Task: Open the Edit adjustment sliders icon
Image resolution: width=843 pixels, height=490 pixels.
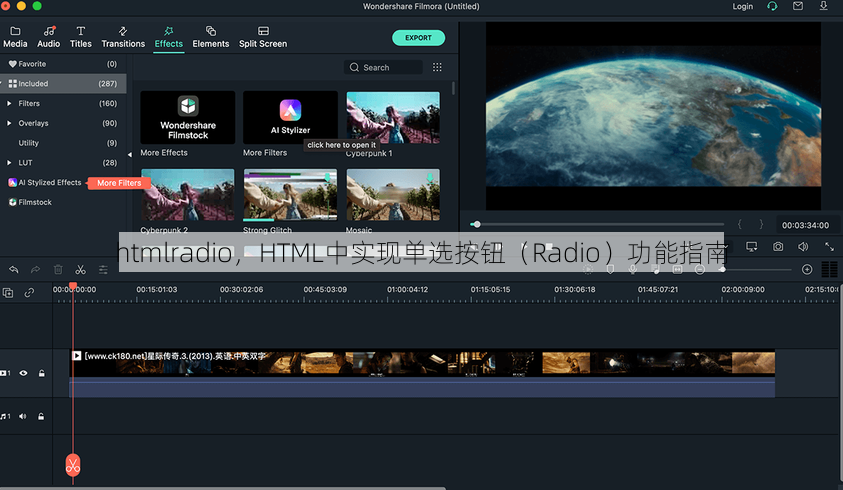Action: pyautogui.click(x=103, y=269)
